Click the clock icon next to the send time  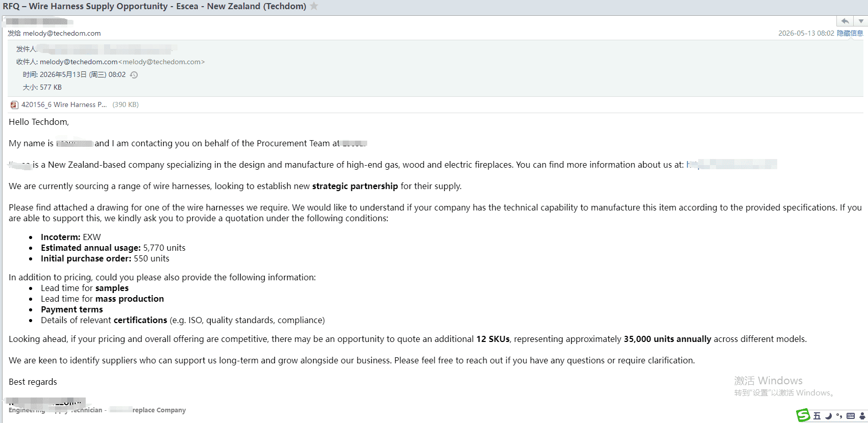[x=134, y=75]
